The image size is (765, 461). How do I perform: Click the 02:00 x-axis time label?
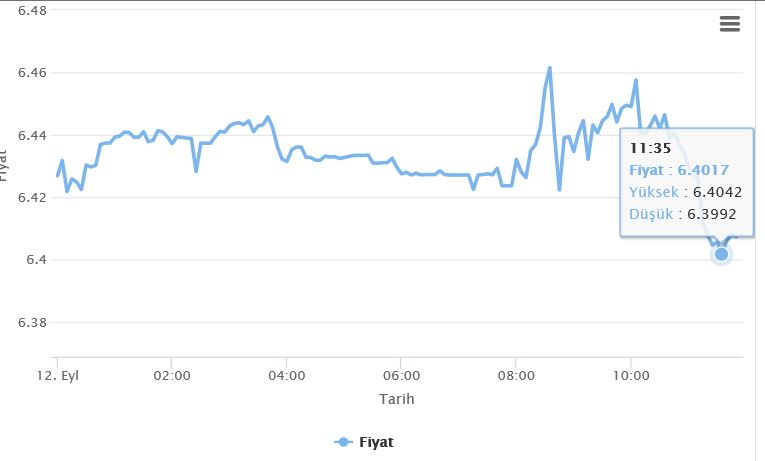(171, 376)
